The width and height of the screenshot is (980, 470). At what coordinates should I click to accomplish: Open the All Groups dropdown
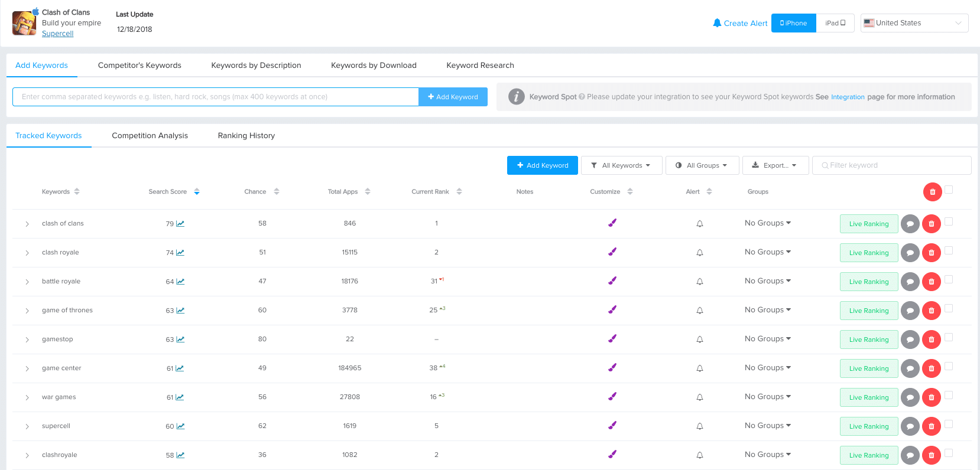pos(702,165)
